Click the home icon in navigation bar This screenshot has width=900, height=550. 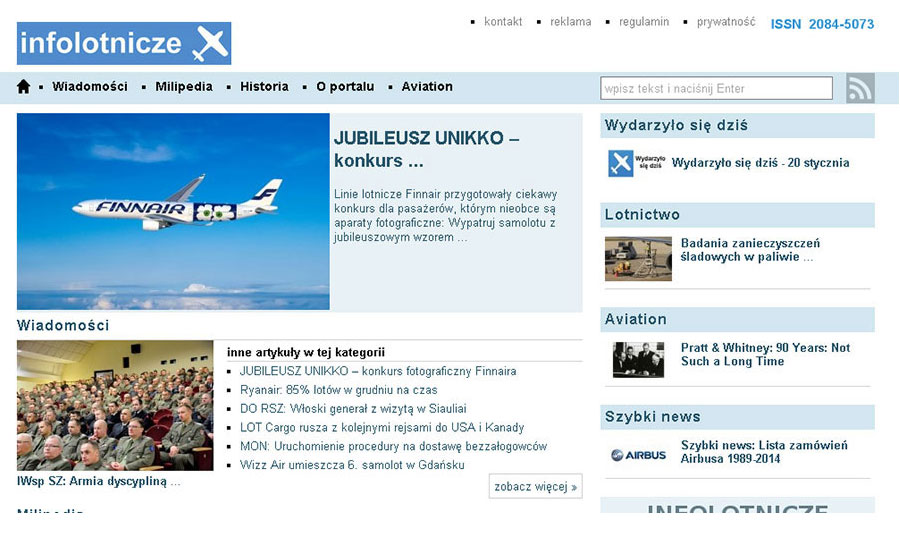pyautogui.click(x=24, y=87)
